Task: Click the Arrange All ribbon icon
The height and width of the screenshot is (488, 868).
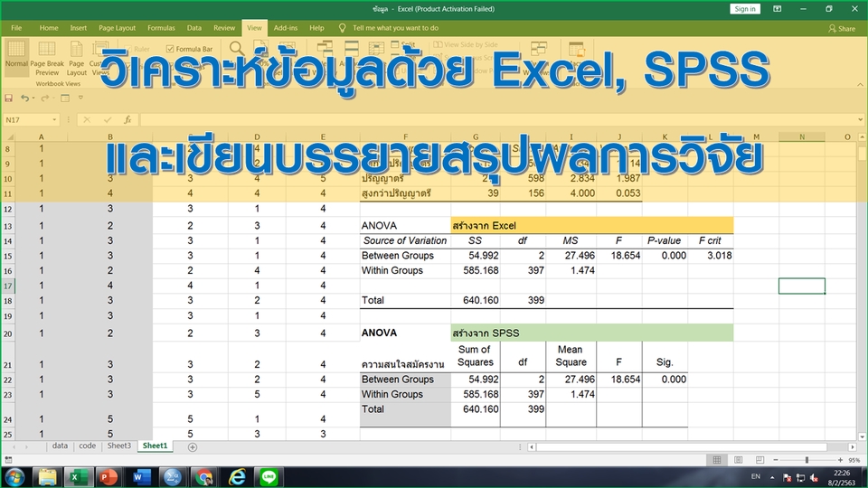Action: (x=352, y=49)
